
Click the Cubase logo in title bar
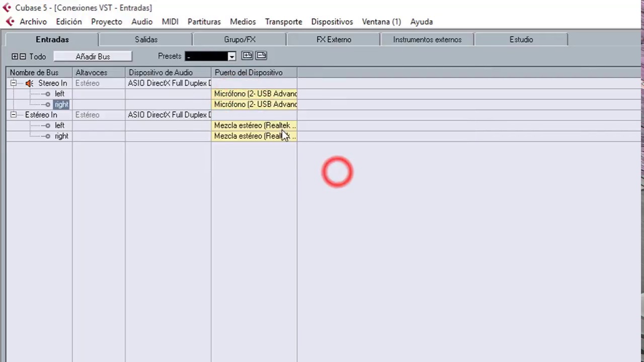tap(7, 8)
